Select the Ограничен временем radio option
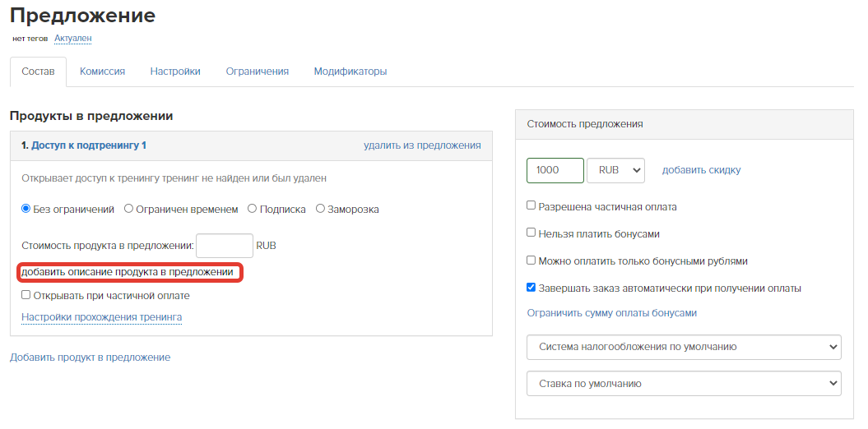Screen dimensions: 868x429 [128, 209]
